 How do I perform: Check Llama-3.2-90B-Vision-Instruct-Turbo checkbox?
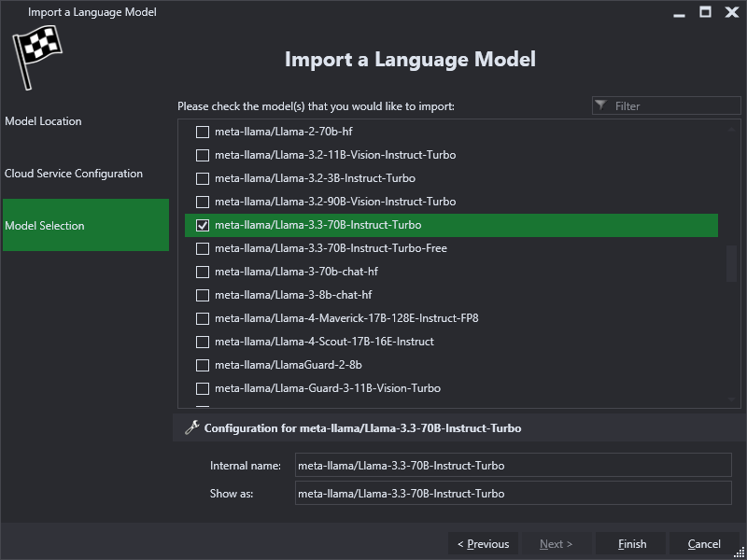pos(203,202)
